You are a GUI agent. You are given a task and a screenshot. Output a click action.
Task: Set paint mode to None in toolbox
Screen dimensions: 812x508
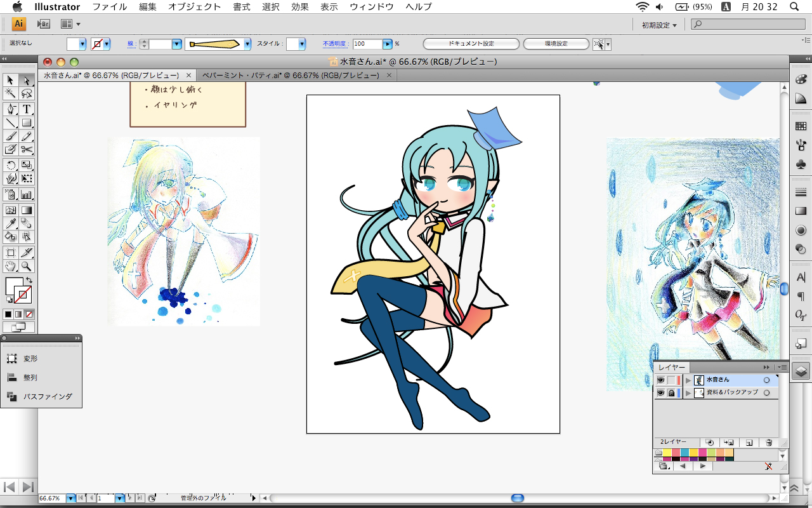pyautogui.click(x=29, y=314)
